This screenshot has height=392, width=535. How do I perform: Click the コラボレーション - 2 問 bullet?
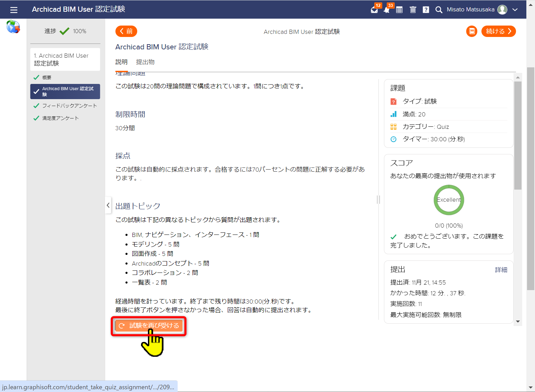(165, 273)
